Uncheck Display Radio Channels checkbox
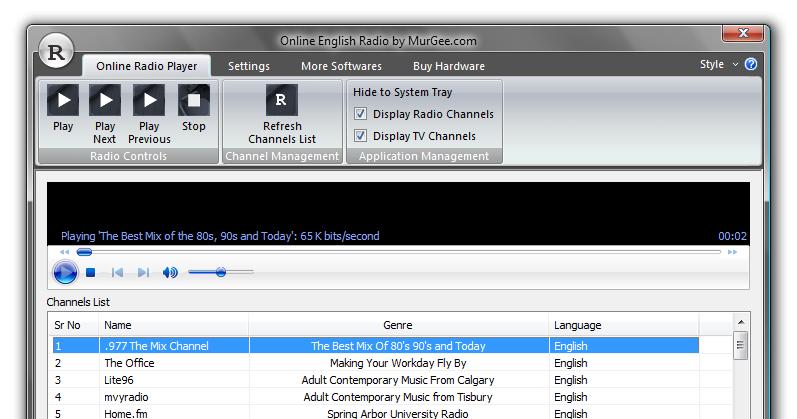This screenshot has height=419, width=797. coord(361,114)
